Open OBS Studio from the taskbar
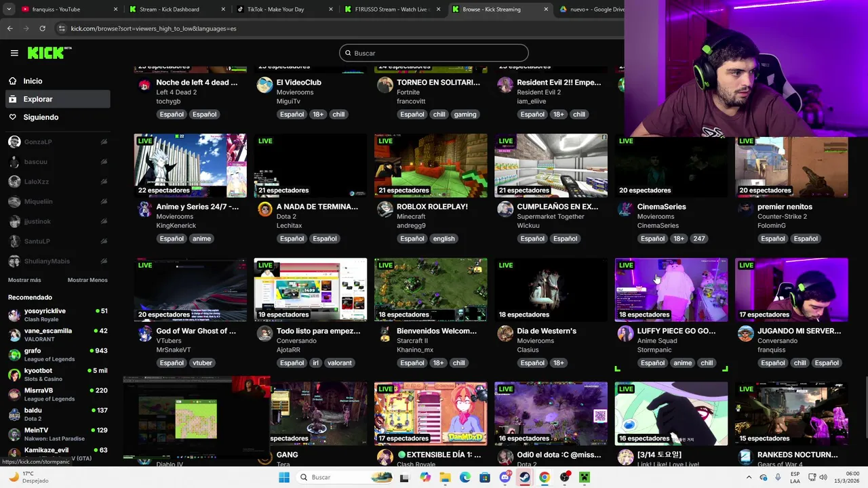 [565, 477]
